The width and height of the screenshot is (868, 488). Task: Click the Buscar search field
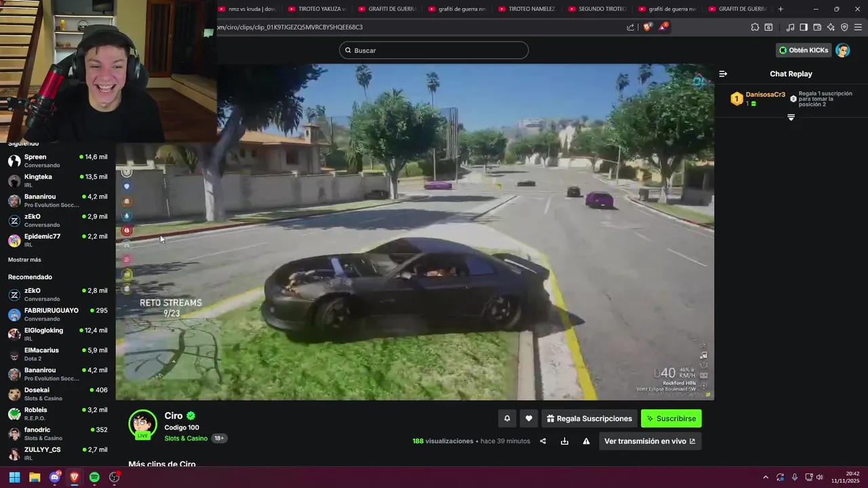(x=434, y=50)
